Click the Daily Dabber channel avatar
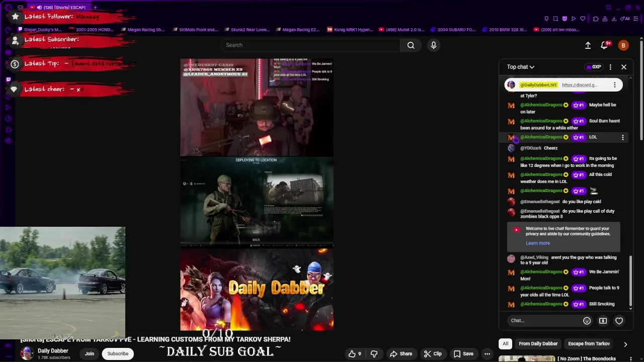Image resolution: width=644 pixels, height=362 pixels. [x=27, y=354]
